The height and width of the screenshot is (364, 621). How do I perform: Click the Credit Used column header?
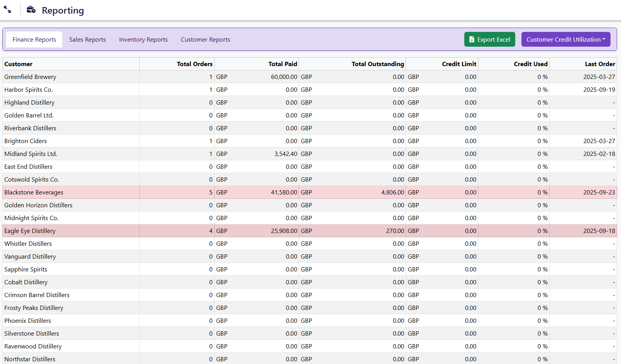(530, 64)
